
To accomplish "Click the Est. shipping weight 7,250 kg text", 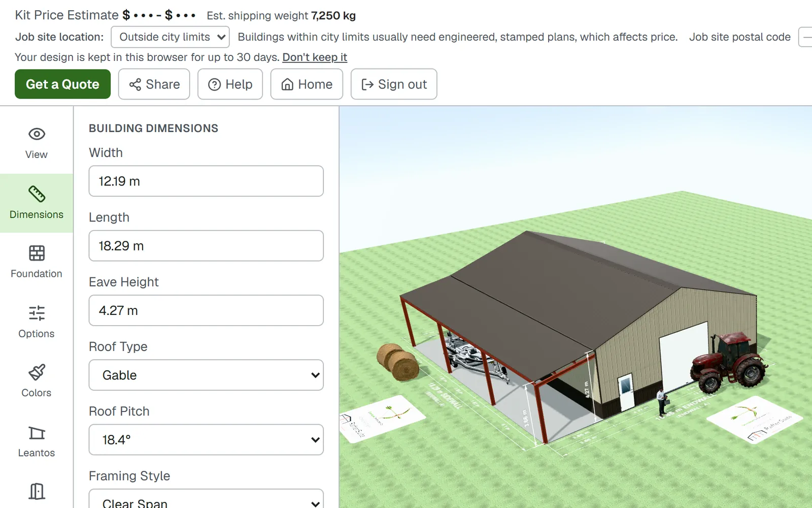I will (x=281, y=16).
